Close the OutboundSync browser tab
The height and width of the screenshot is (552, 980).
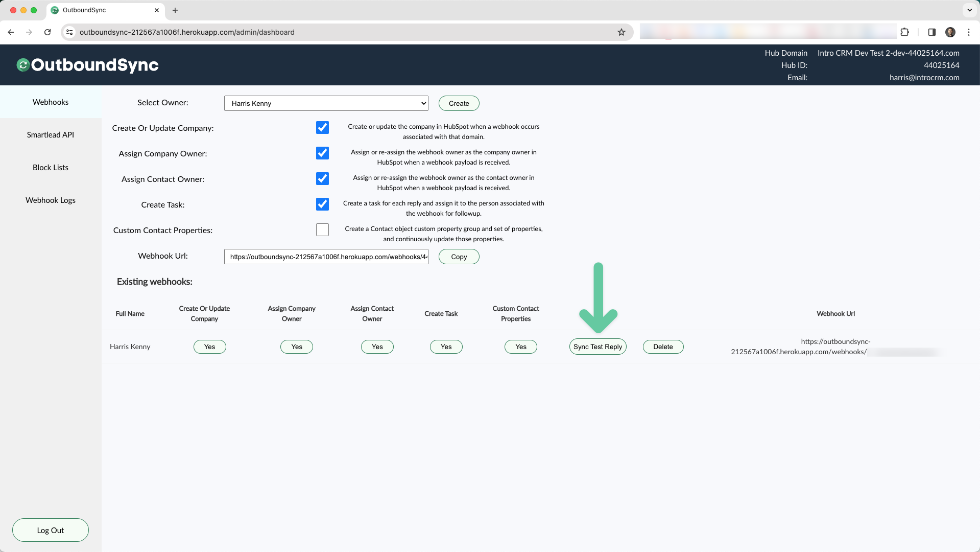(157, 10)
